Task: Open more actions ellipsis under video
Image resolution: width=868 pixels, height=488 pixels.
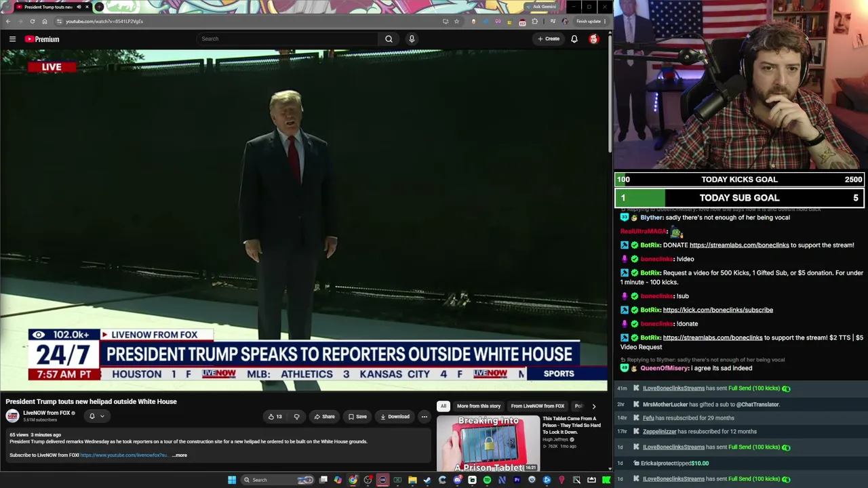Action: [424, 417]
